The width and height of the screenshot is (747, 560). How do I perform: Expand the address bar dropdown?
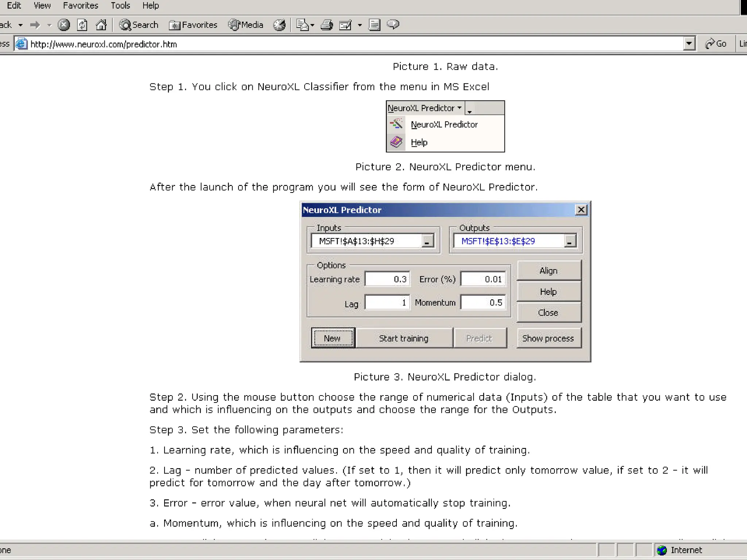(x=689, y=44)
